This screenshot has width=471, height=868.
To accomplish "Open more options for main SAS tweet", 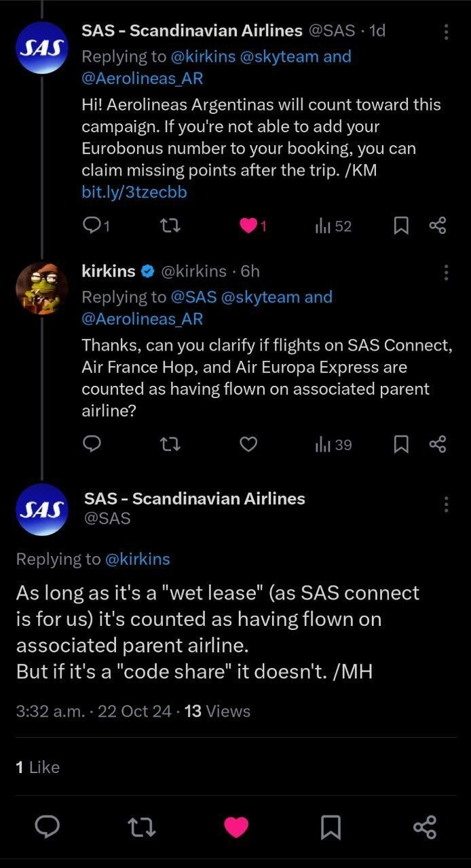I will [x=446, y=505].
